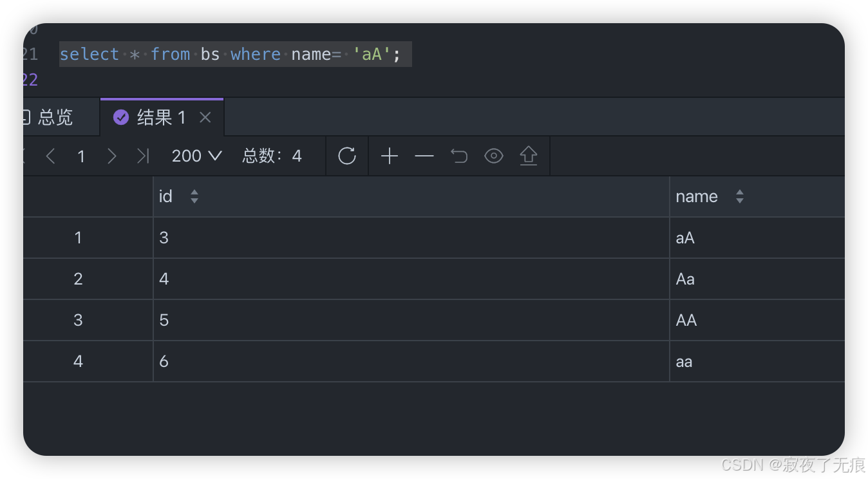This screenshot has height=479, width=868.
Task: Go to next page arrow
Action: (112, 156)
